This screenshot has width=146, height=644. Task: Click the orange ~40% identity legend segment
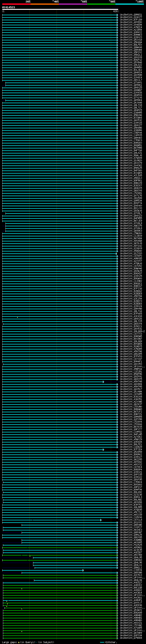click(x=45, y=4)
